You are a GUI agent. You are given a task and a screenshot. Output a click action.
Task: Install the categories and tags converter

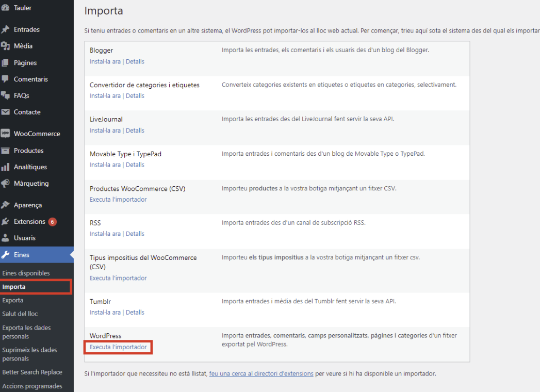point(105,96)
